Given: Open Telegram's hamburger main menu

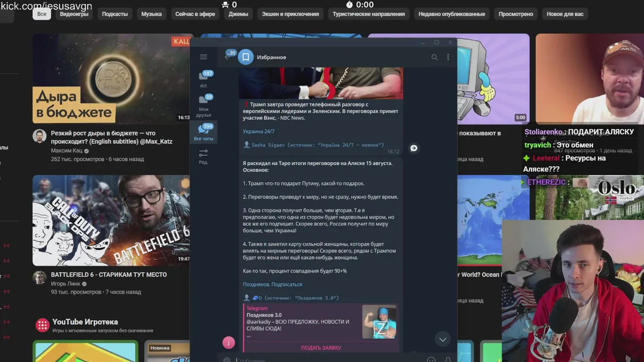Looking at the screenshot, I should point(203,57).
